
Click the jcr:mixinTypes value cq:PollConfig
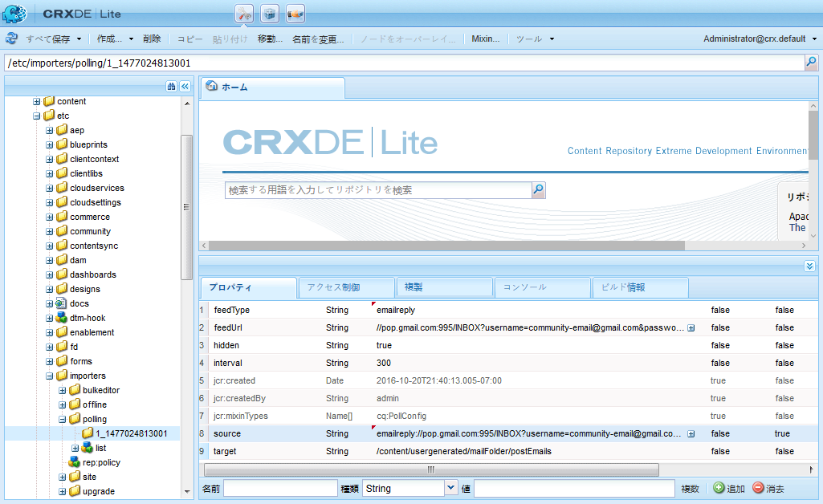[401, 416]
